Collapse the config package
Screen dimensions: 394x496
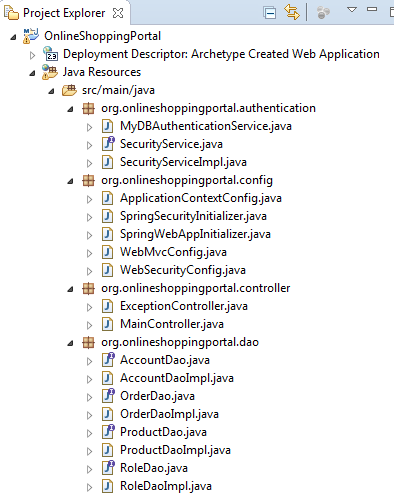pyautogui.click(x=70, y=181)
